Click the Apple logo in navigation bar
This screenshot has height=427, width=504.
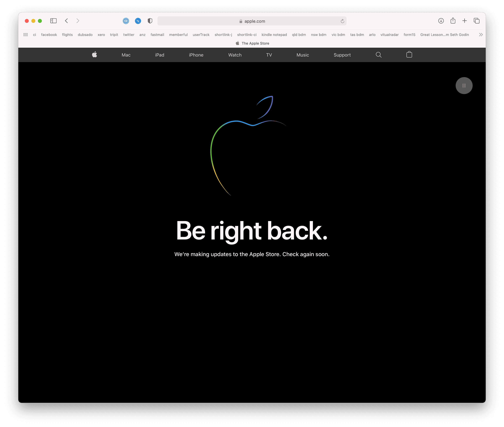click(x=95, y=55)
